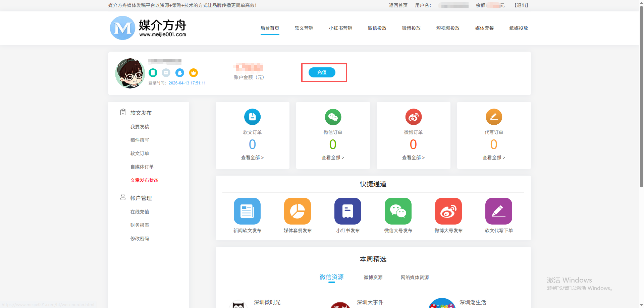Switch to the 微博资源 tab
This screenshot has height=308, width=644.
click(x=373, y=278)
